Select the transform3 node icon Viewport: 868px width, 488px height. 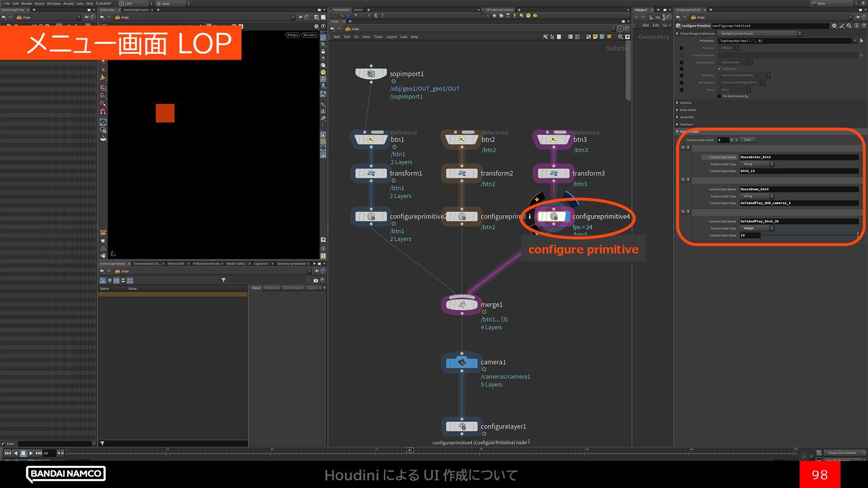pos(553,173)
